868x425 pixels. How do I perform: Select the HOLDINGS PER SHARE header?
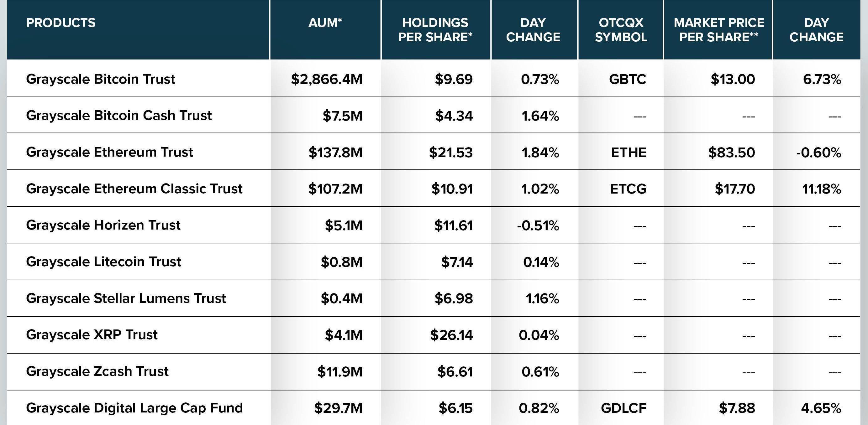(435, 30)
